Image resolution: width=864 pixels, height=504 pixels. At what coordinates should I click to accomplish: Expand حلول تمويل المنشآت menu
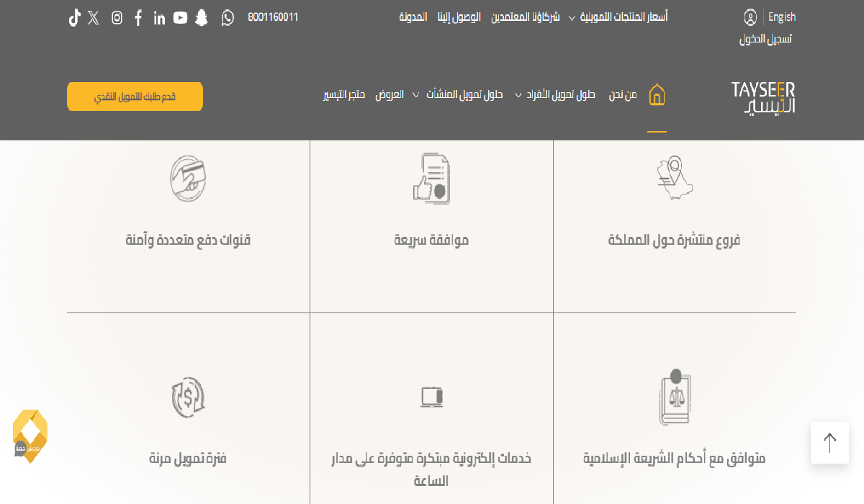pyautogui.click(x=464, y=95)
